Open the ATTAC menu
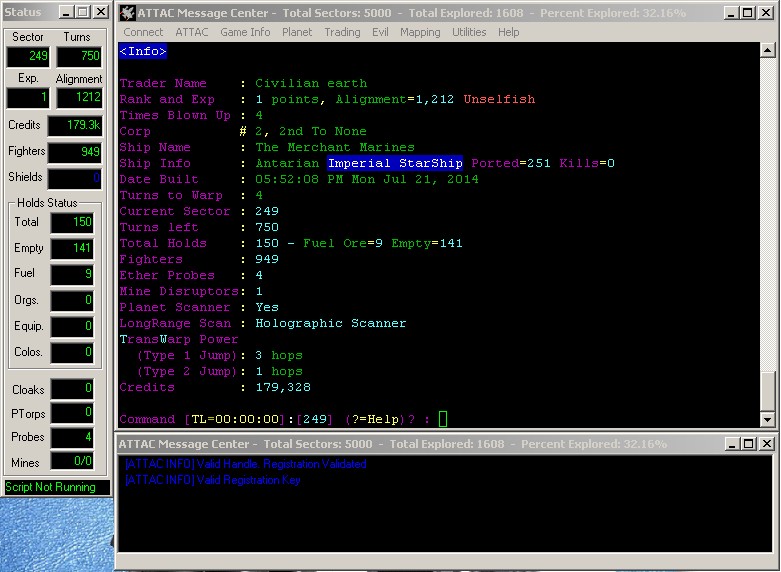 [x=192, y=32]
